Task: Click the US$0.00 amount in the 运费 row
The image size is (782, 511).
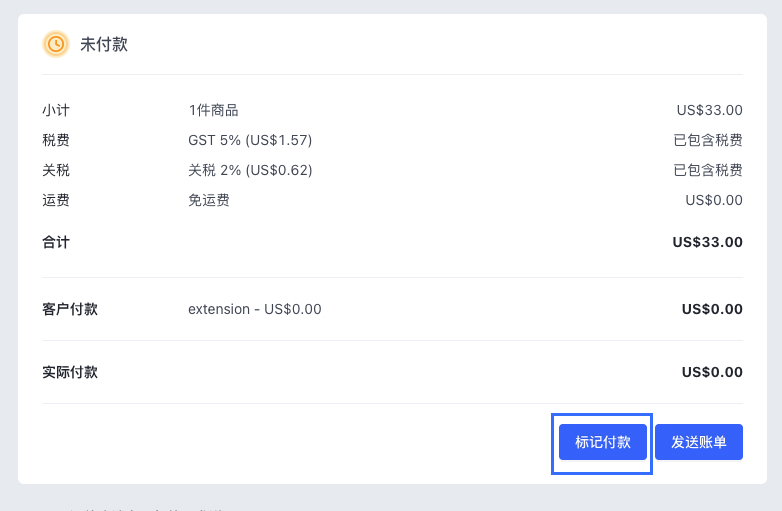Action: 714,200
